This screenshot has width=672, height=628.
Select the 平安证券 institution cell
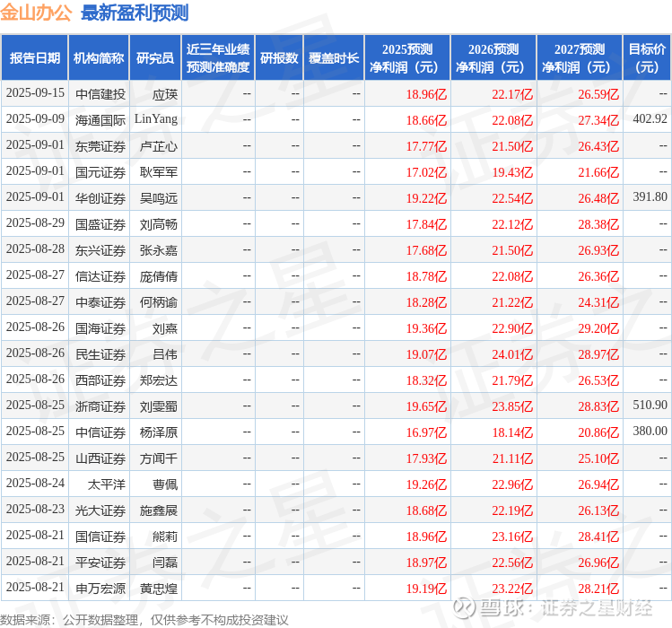tap(99, 562)
